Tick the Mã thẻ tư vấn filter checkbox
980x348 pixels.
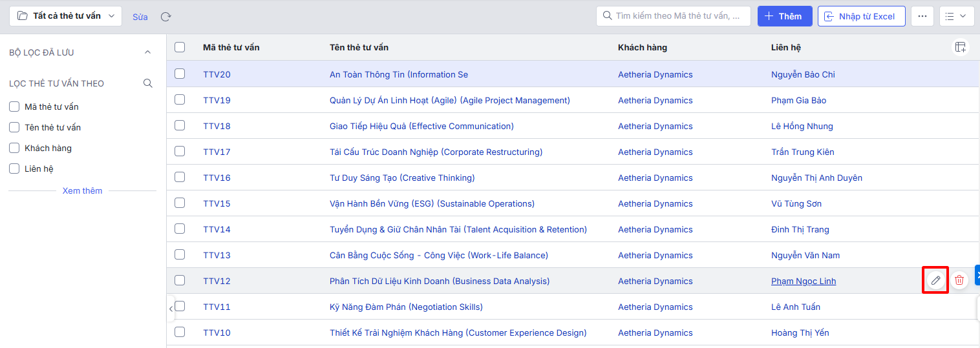tap(14, 107)
